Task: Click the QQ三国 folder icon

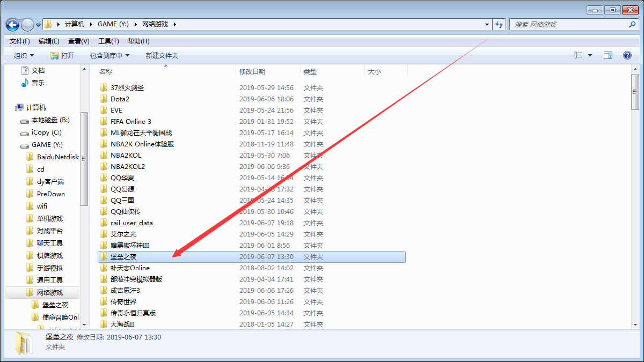Action: point(104,200)
